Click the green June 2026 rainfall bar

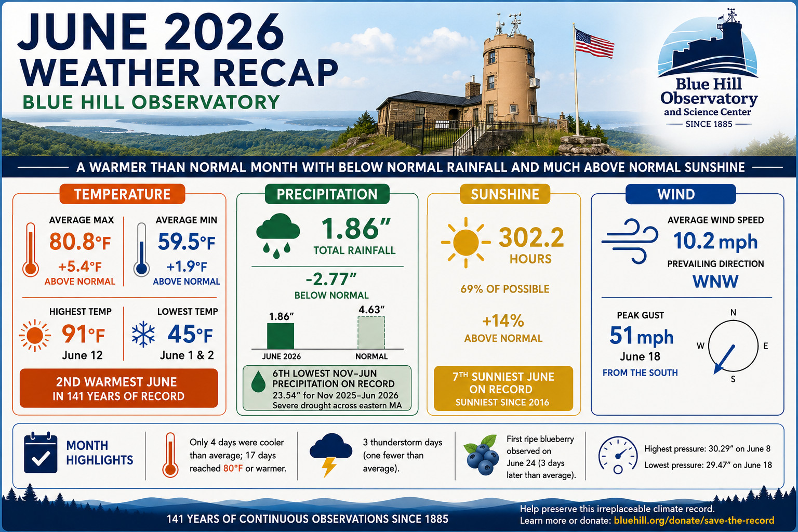click(281, 336)
